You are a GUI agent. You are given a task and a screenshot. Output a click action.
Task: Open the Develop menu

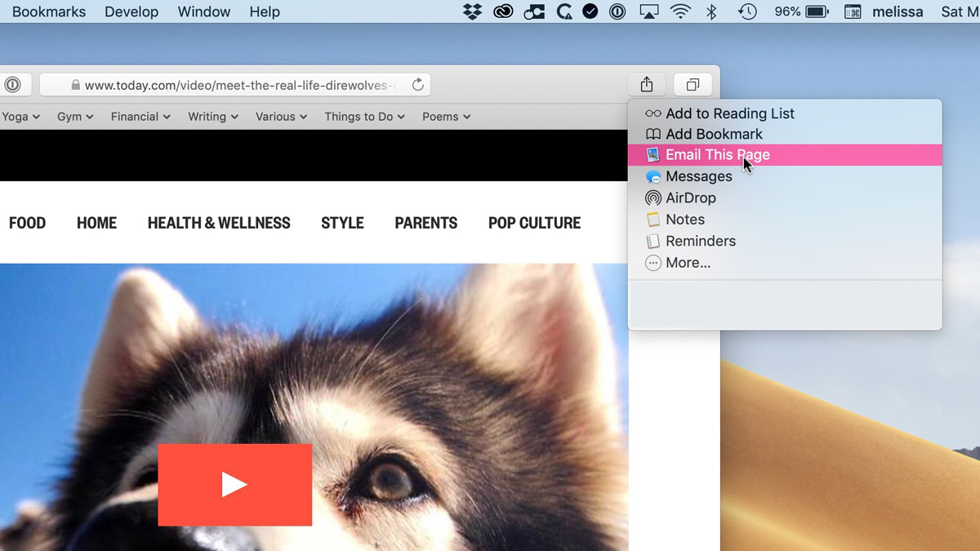click(131, 11)
